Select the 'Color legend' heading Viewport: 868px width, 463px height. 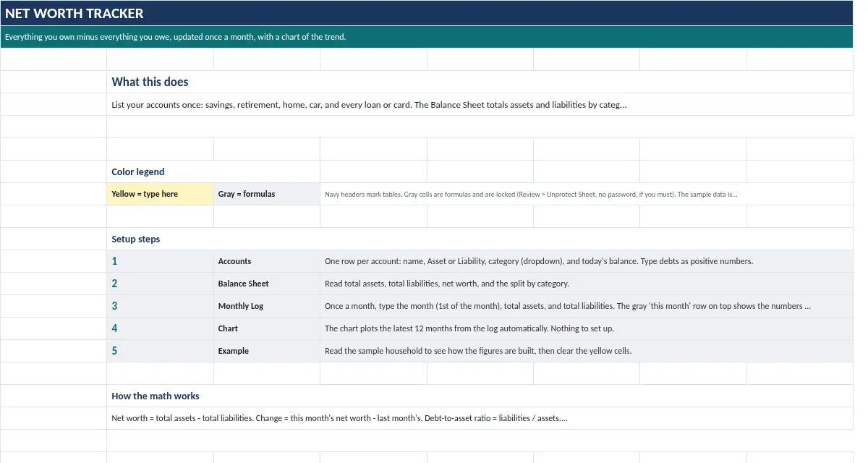(213, 171)
